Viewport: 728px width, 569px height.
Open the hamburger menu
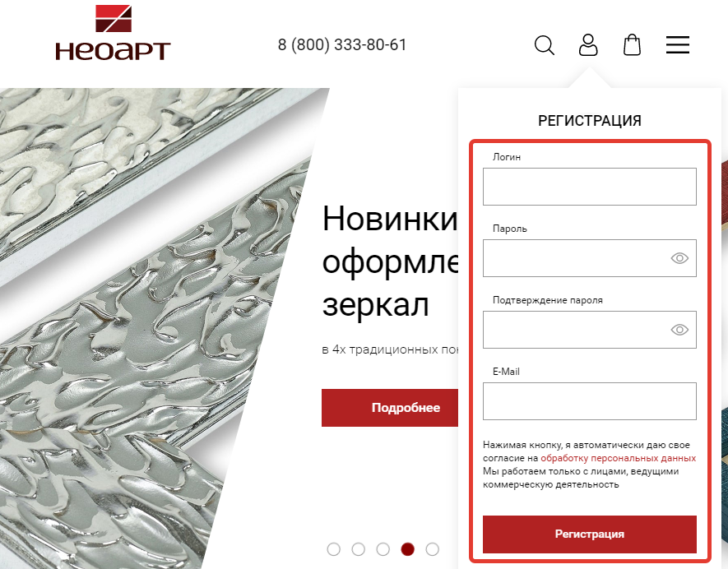tap(677, 45)
